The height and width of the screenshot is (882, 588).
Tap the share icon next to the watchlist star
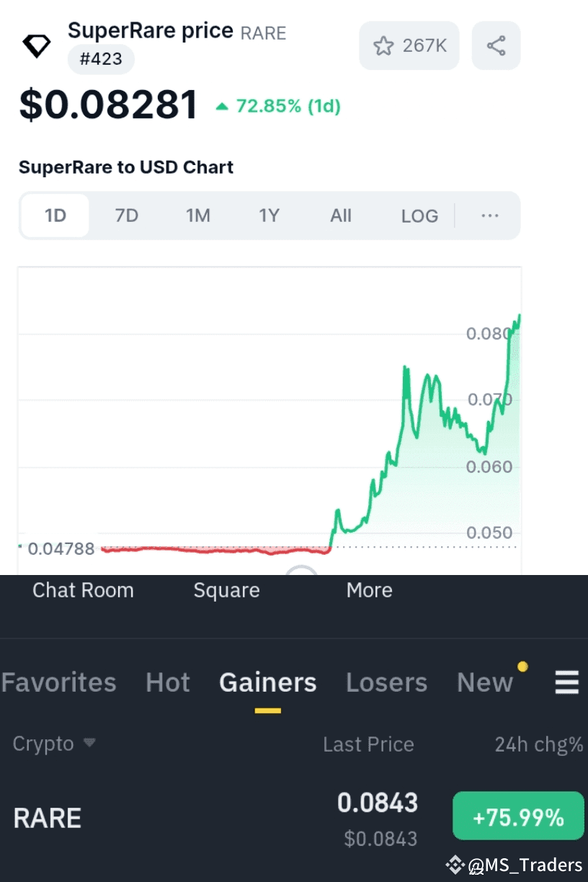click(496, 45)
